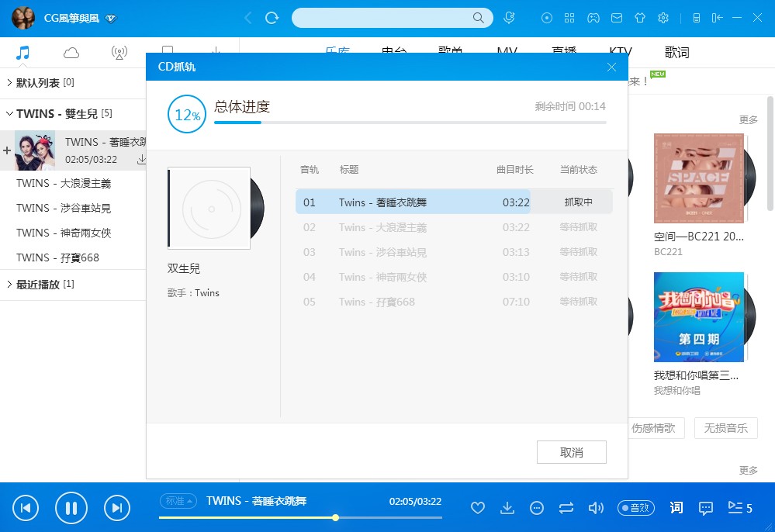The image size is (775, 532).
Task: Cancel the CD ripping with 取消
Action: (572, 452)
